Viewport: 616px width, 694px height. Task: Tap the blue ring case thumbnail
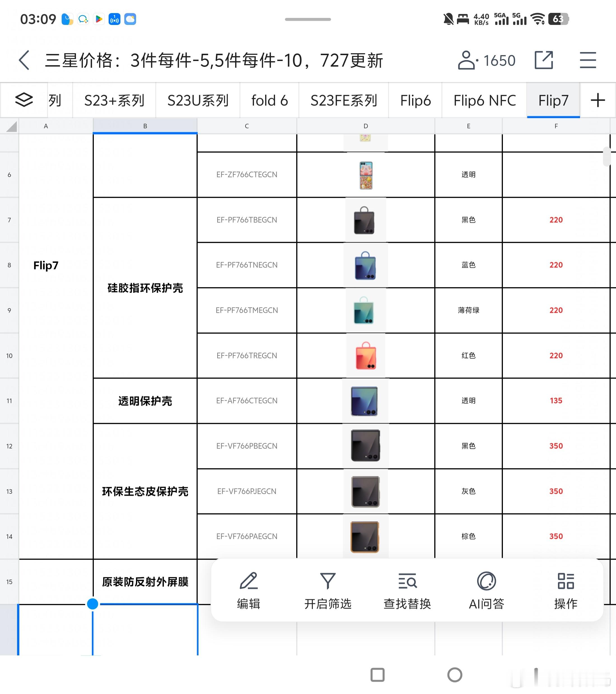[365, 266]
